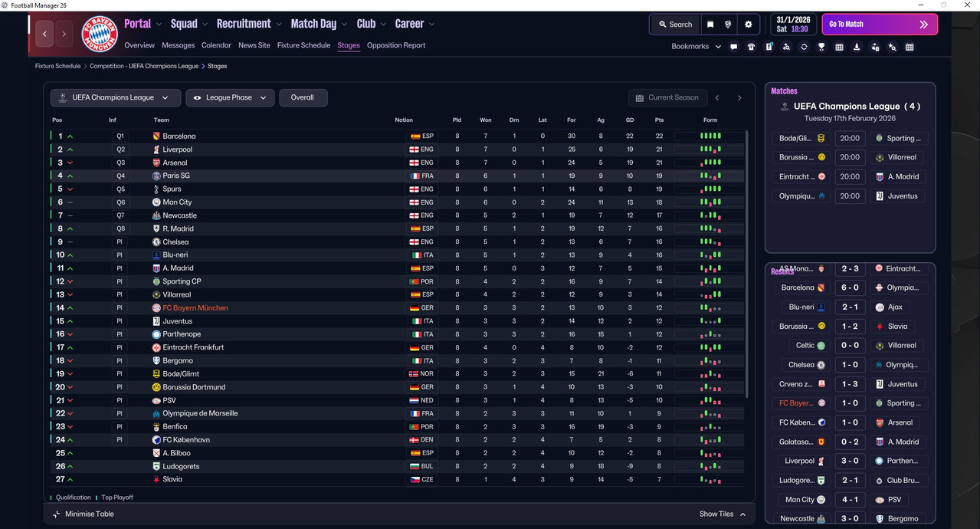Click the Eintracht Frankfurt team name
The height and width of the screenshot is (529, 980).
click(193, 347)
